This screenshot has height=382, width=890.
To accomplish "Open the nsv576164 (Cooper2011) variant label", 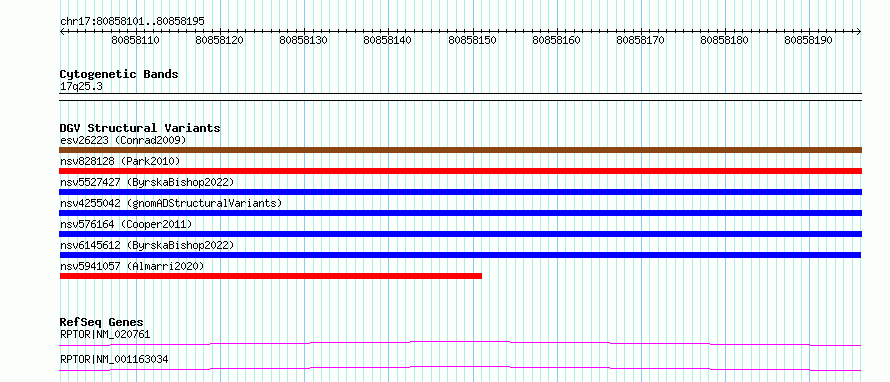I will click(126, 224).
